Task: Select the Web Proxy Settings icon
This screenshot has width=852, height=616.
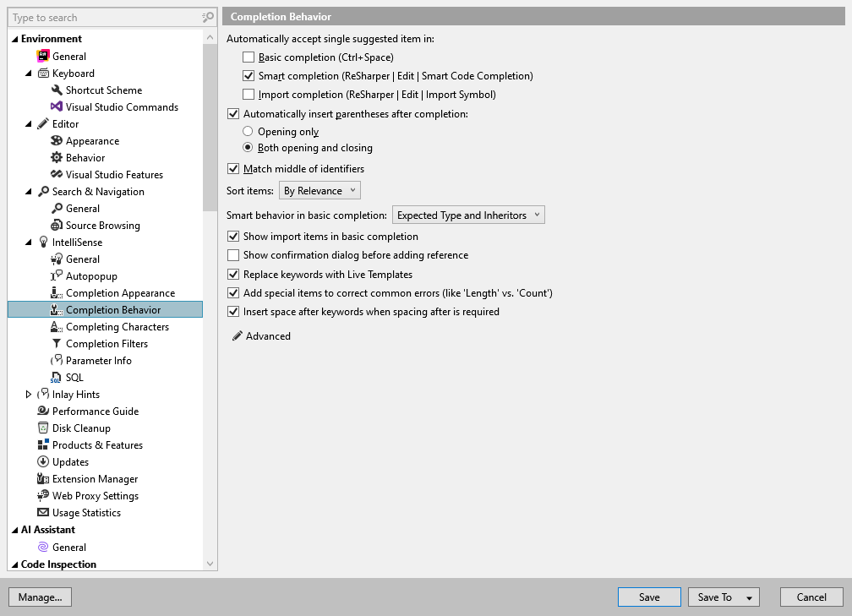Action: [42, 495]
